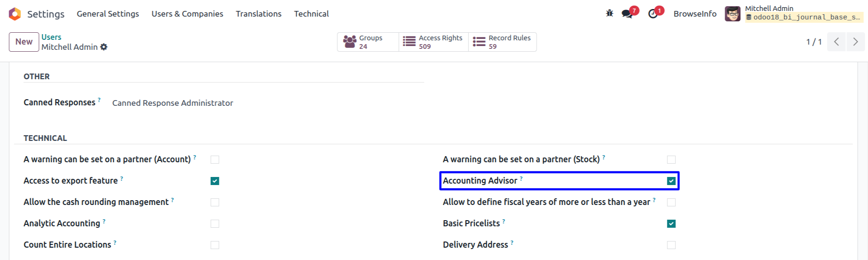Screen dimensions: 868x260
Task: Uncheck the Accounting Advisor checkbox
Action: (x=671, y=181)
